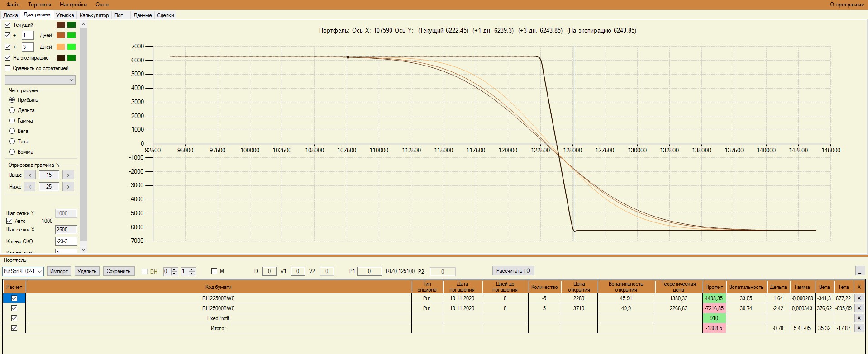Open Торговля menu
This screenshot has height=354, width=868.
40,5
